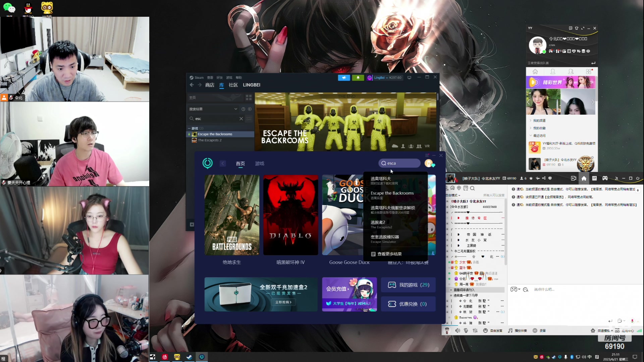The image size is (644, 362).
Task: Click Steam forward navigation arrow
Action: [200, 85]
